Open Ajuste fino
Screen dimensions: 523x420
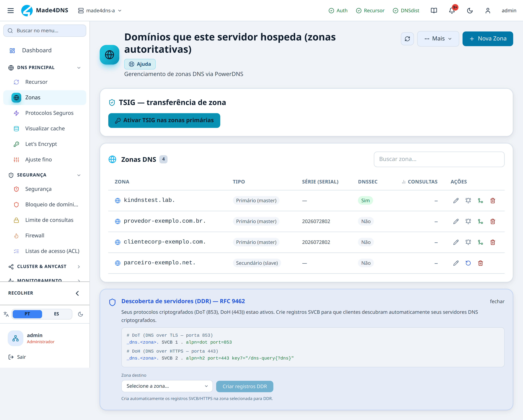click(x=45, y=160)
